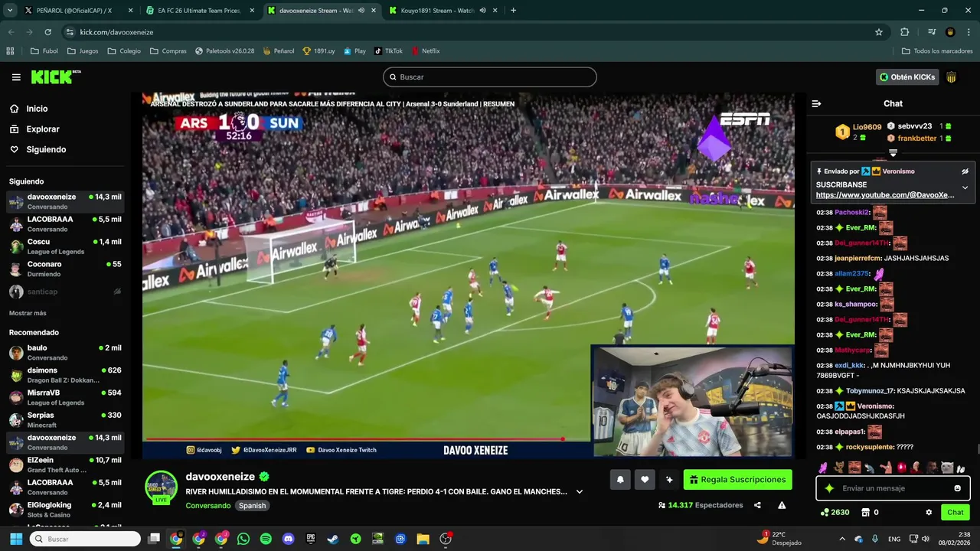Viewport: 980px width, 551px height.
Task: Open LACOBRAAA in the Siguiendo list
Action: (x=65, y=223)
